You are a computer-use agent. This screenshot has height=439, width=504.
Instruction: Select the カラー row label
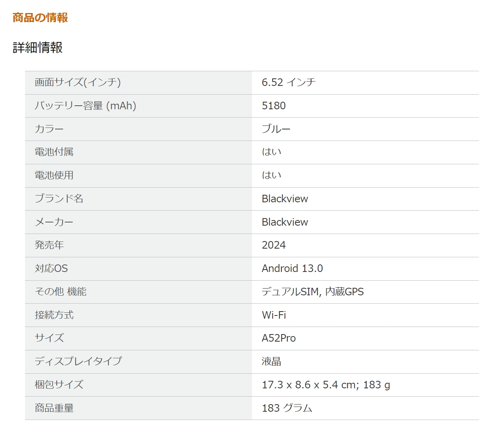point(49,129)
